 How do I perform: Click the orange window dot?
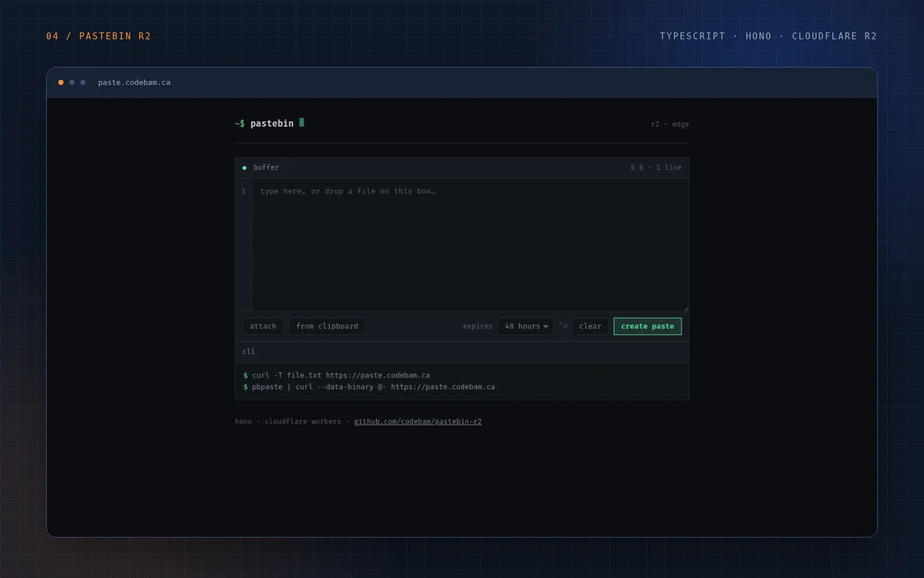coord(61,83)
